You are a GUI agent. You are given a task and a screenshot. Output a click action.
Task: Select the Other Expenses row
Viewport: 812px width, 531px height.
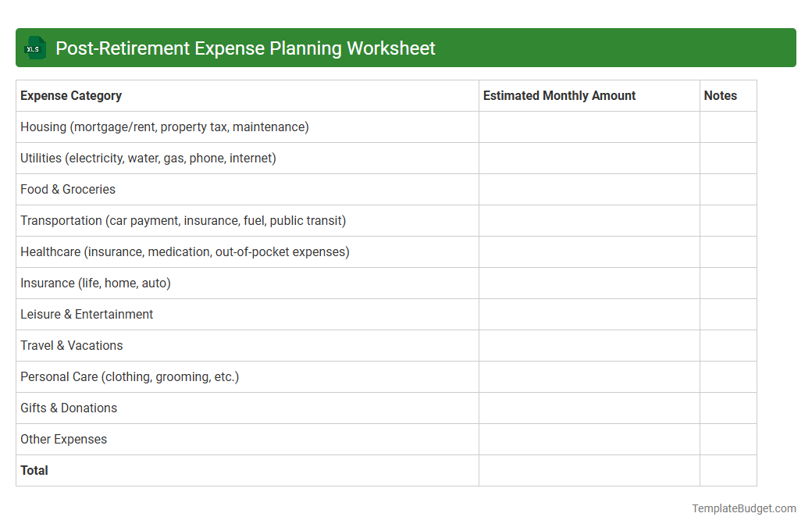pos(63,439)
